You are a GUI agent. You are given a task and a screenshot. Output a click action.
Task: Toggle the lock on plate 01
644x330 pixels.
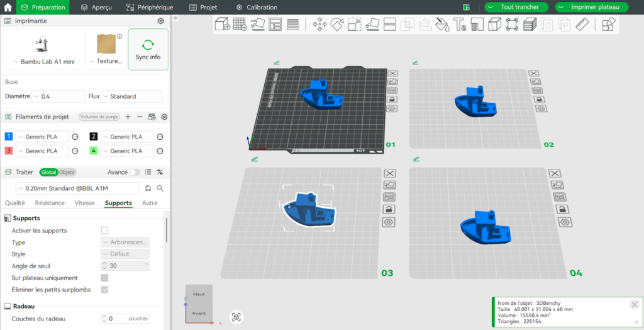[392, 99]
